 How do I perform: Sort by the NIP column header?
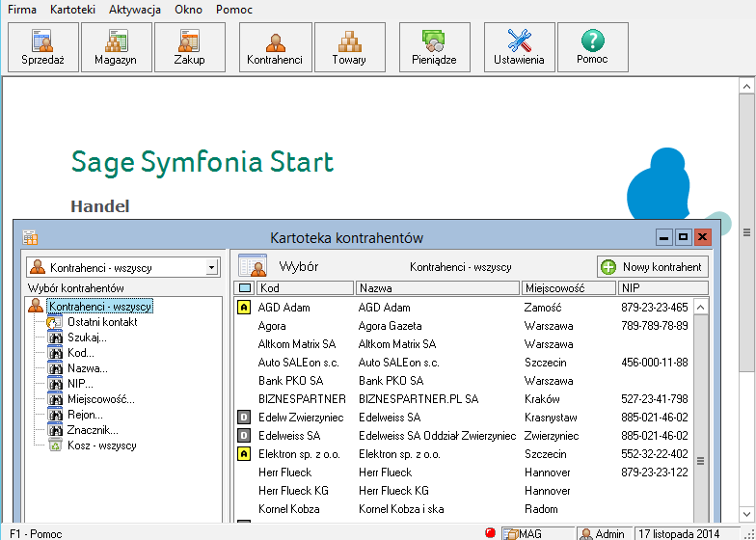pos(663,287)
